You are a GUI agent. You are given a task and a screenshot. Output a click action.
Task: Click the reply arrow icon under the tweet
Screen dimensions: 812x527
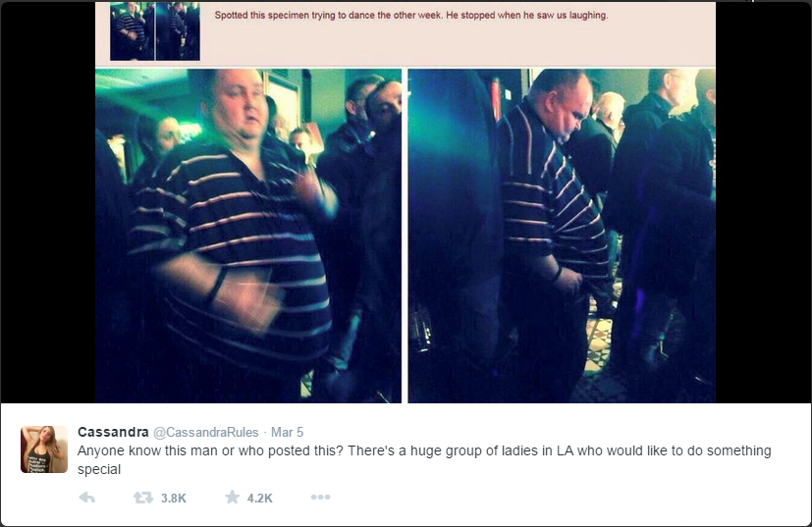coord(87,498)
